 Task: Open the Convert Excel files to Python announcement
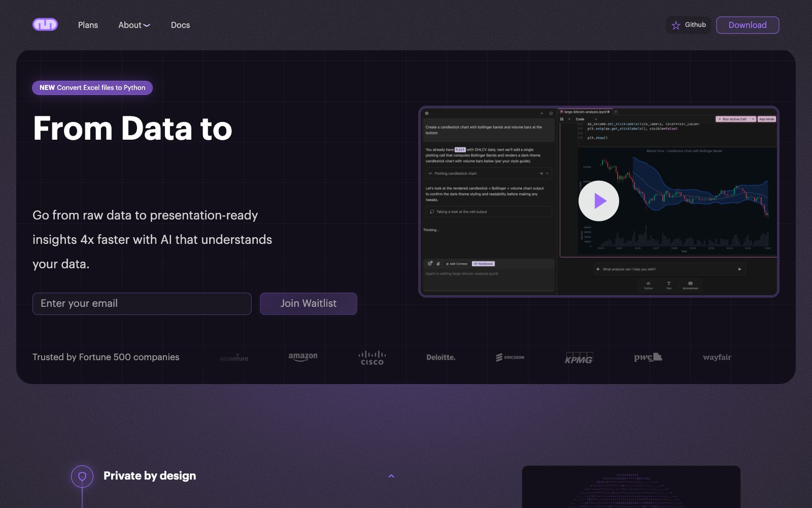tap(92, 87)
